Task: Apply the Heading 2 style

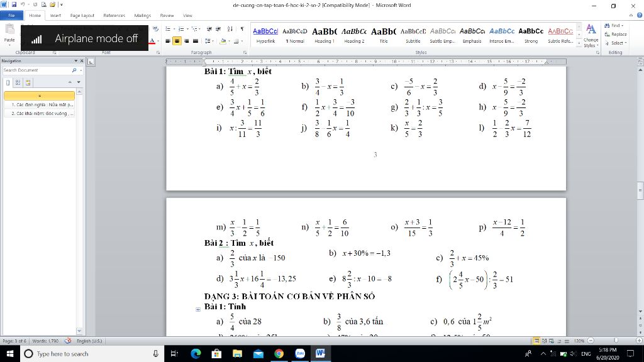Action: point(354,35)
